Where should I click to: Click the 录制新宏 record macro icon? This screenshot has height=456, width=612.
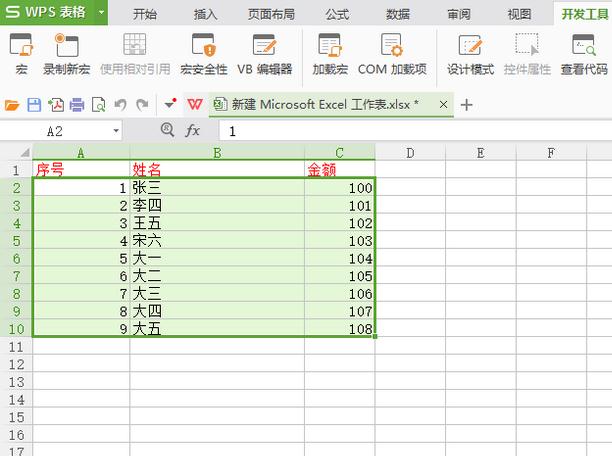67,45
